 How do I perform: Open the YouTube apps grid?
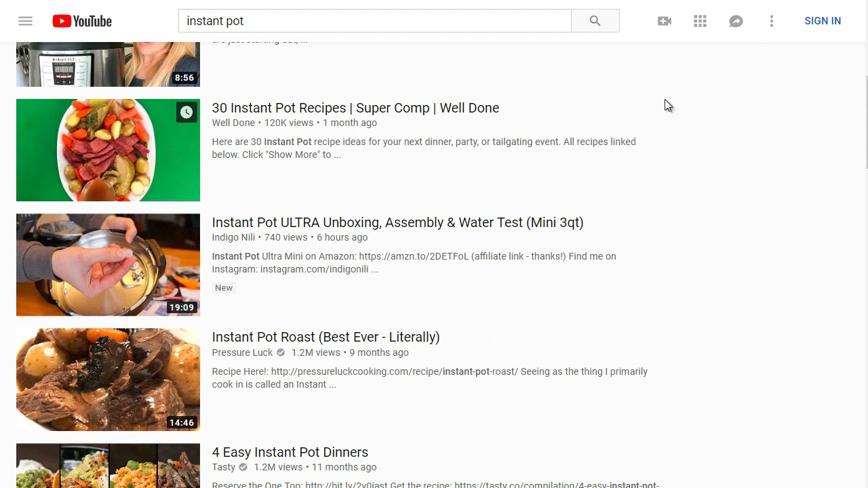point(701,21)
